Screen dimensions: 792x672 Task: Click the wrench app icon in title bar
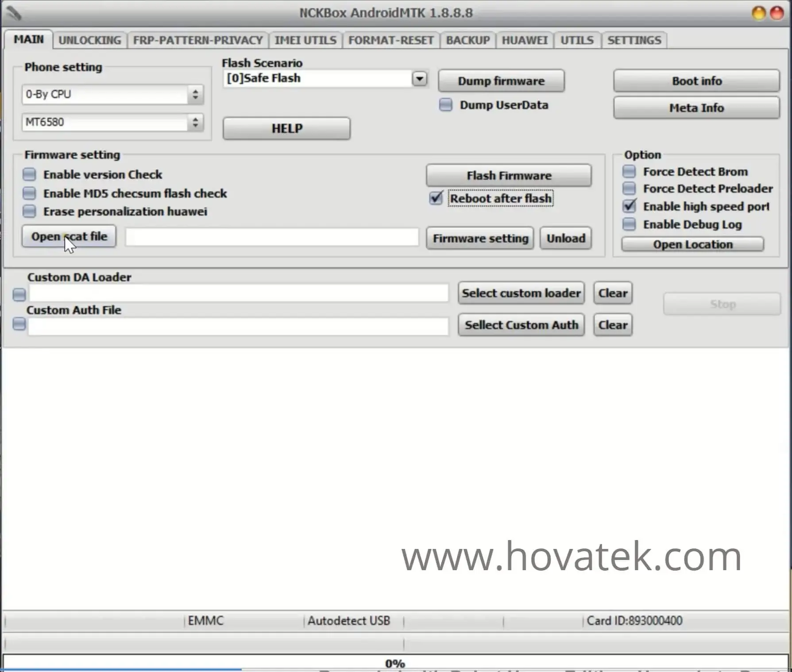tap(14, 13)
